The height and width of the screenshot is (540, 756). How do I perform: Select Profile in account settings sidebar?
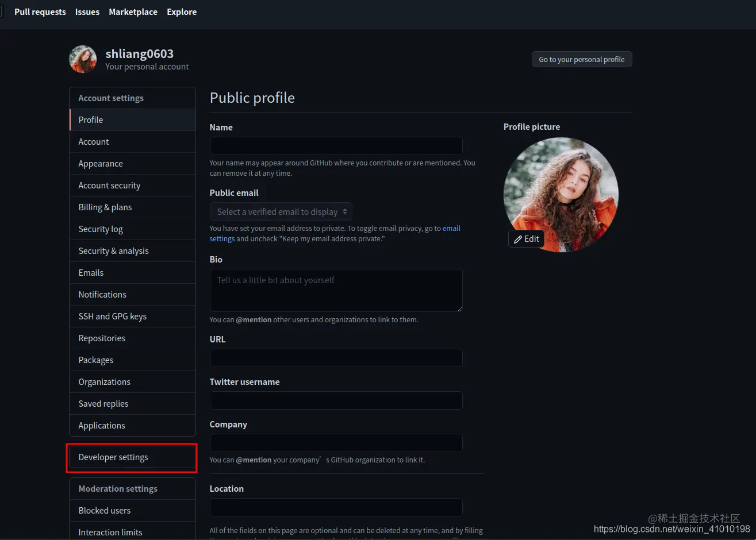[x=132, y=119]
